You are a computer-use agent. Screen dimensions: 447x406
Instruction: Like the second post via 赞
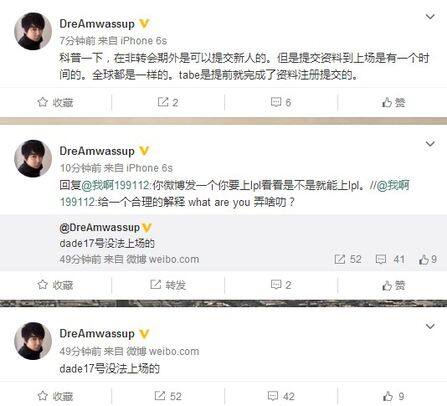pyautogui.click(x=394, y=285)
